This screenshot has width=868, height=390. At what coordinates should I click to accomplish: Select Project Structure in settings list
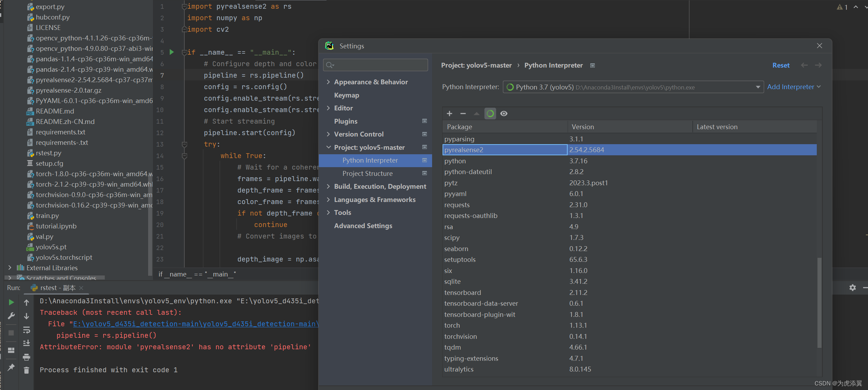[x=367, y=173]
